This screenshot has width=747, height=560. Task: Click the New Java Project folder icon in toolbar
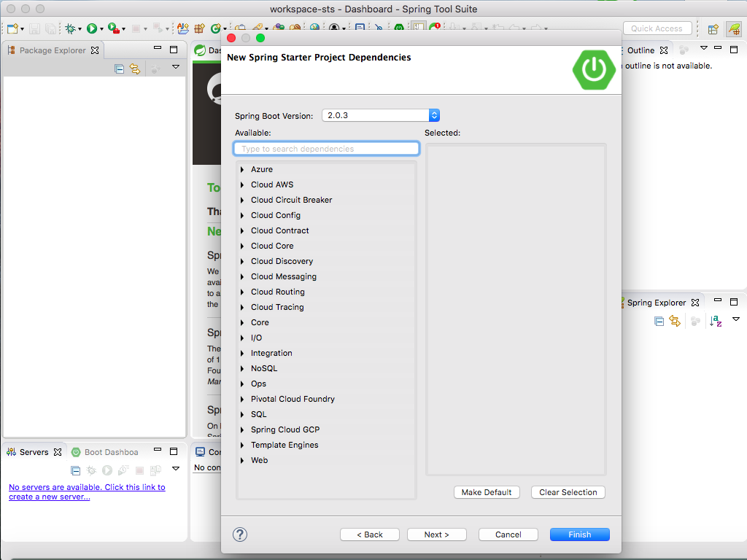pos(183,28)
